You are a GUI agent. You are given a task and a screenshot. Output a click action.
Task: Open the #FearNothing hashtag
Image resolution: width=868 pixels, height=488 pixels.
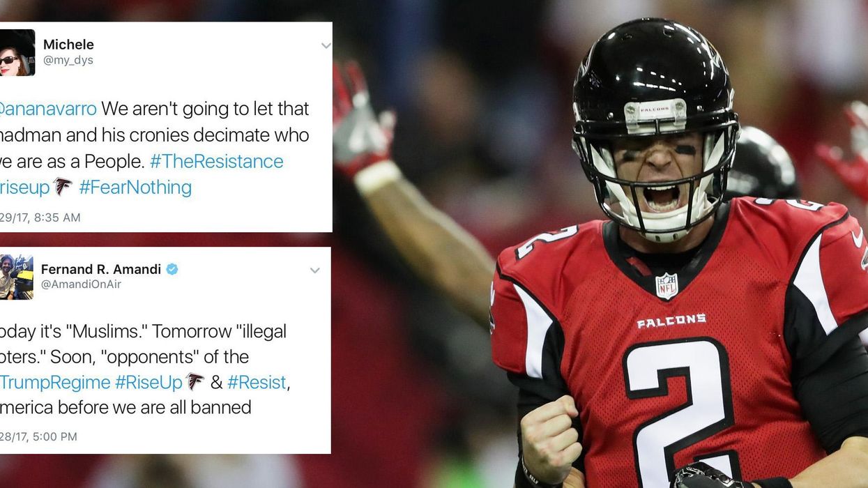point(135,187)
